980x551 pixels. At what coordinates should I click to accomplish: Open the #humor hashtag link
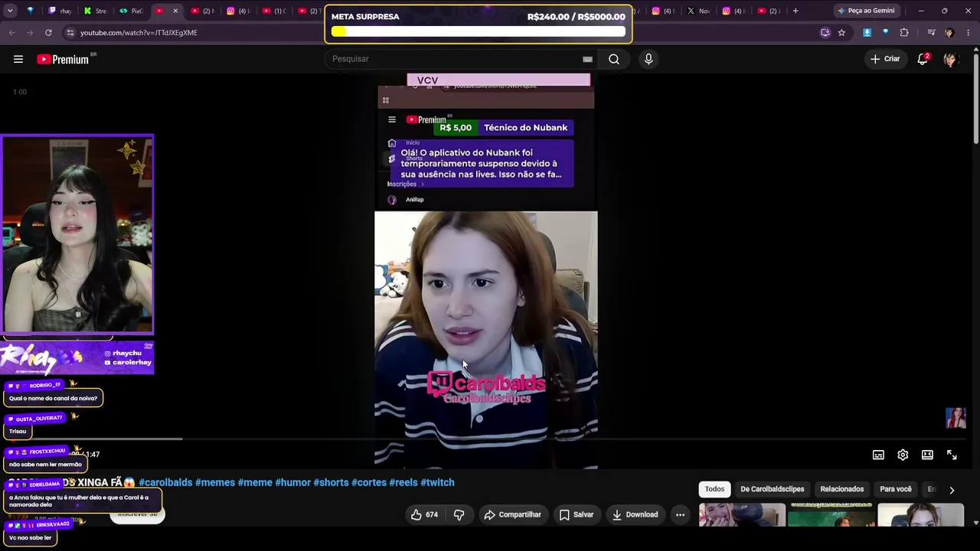293,483
